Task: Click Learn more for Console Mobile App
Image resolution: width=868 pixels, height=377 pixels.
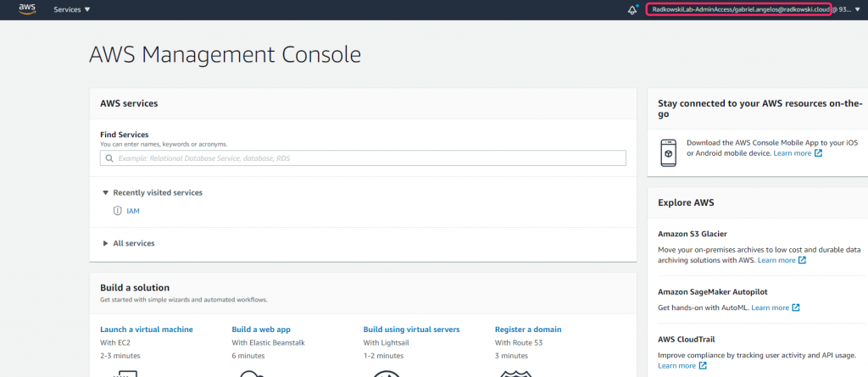Action: tap(793, 153)
